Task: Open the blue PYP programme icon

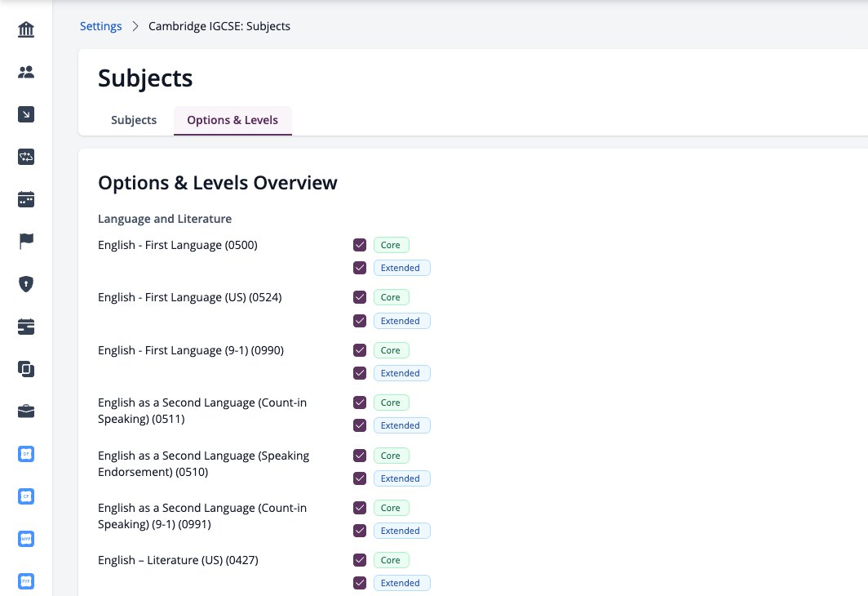Action: coord(26,581)
